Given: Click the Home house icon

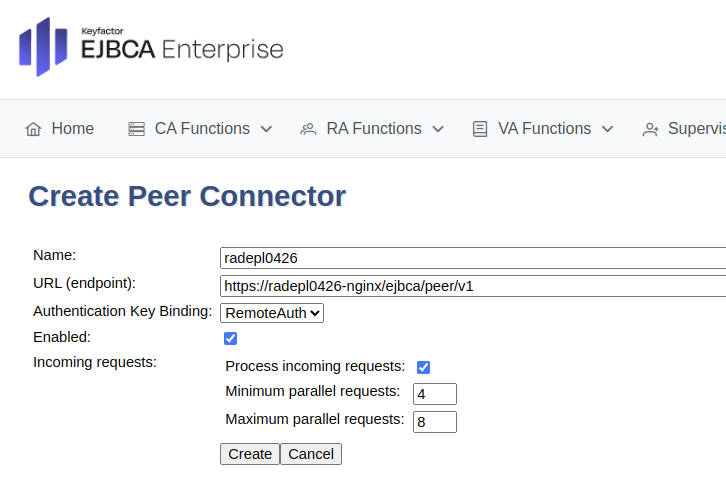Looking at the screenshot, I should coord(34,129).
